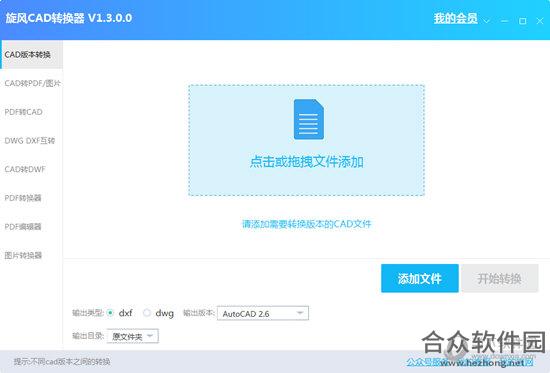
Task: Select the dwg output type radio
Action: (147, 312)
